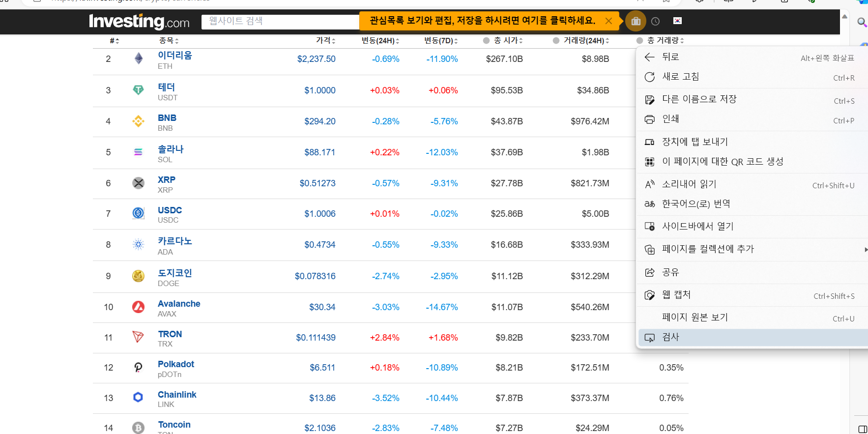Open the recent history clock icon
The image size is (868, 434).
tap(655, 21)
